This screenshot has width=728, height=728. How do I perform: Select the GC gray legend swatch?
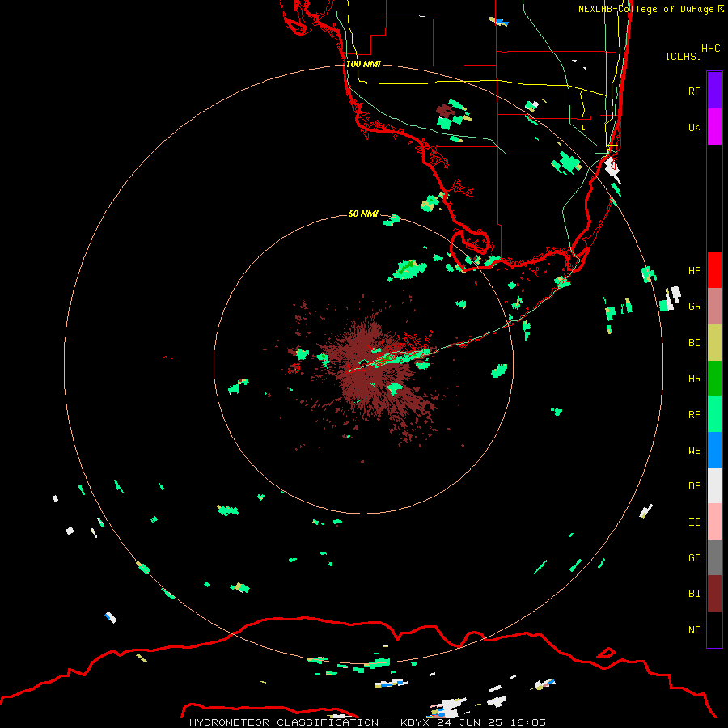point(714,557)
